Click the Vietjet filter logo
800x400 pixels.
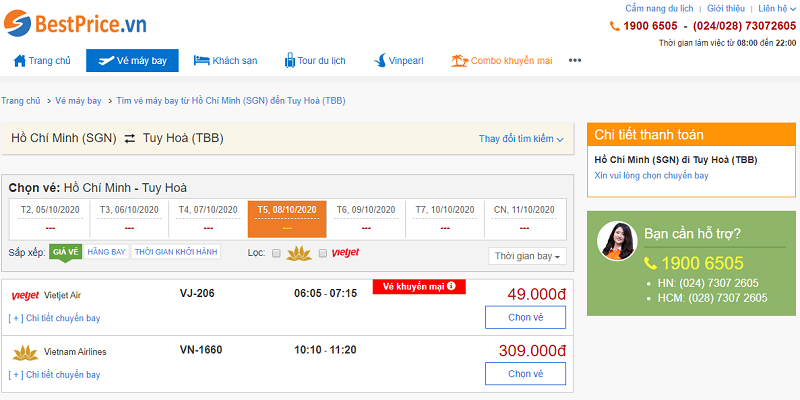coord(345,253)
